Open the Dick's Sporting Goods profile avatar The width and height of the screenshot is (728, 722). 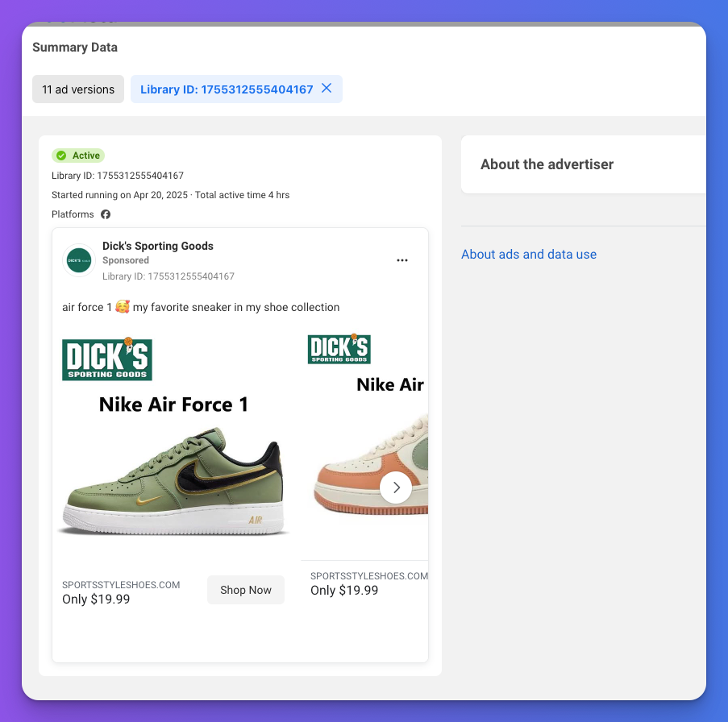click(79, 260)
